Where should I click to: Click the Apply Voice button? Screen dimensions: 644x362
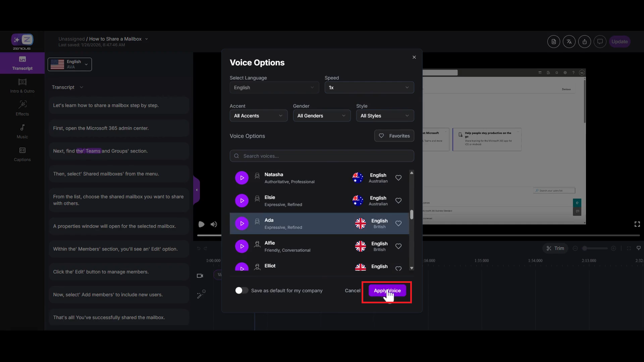(387, 291)
